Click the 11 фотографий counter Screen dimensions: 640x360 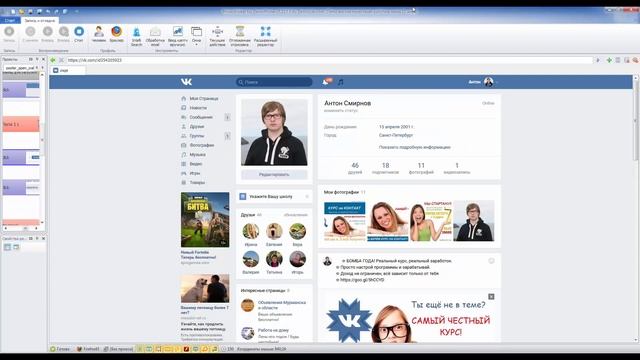point(421,168)
